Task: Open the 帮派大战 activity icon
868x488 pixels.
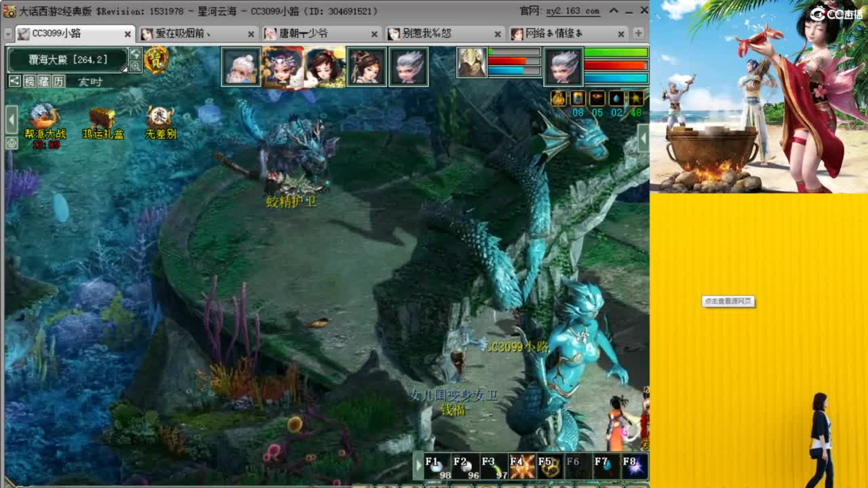Action: coord(43,122)
